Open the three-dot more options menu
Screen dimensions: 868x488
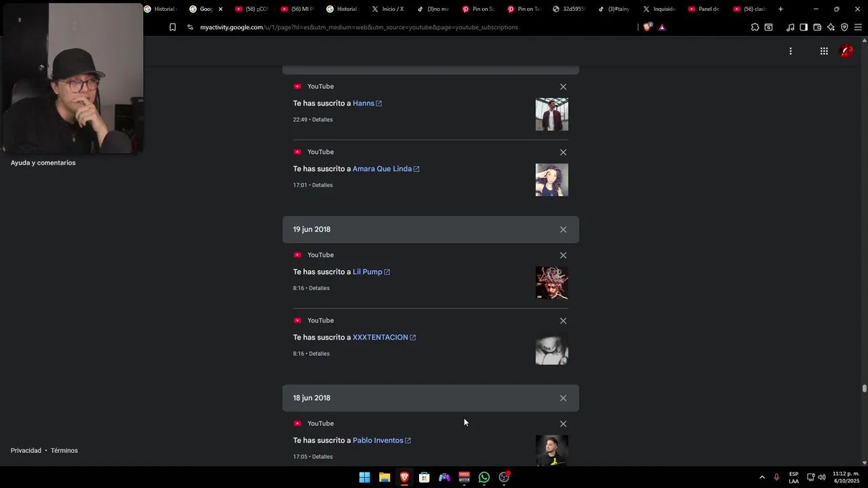[x=790, y=52]
